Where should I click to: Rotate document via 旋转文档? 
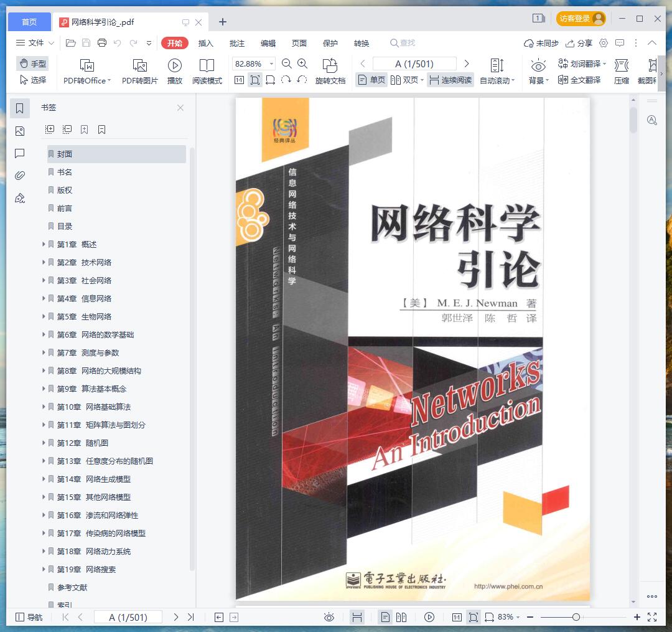coord(330,72)
